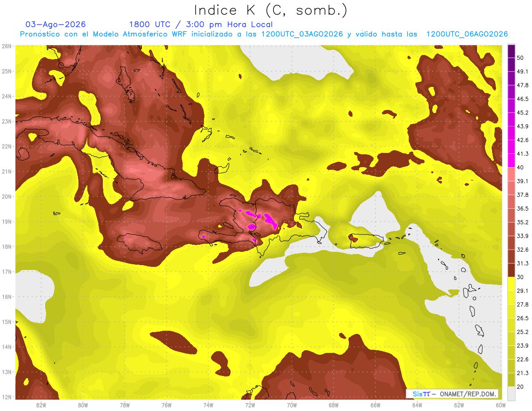Click the colorbar label "22.6"

pos(523,360)
